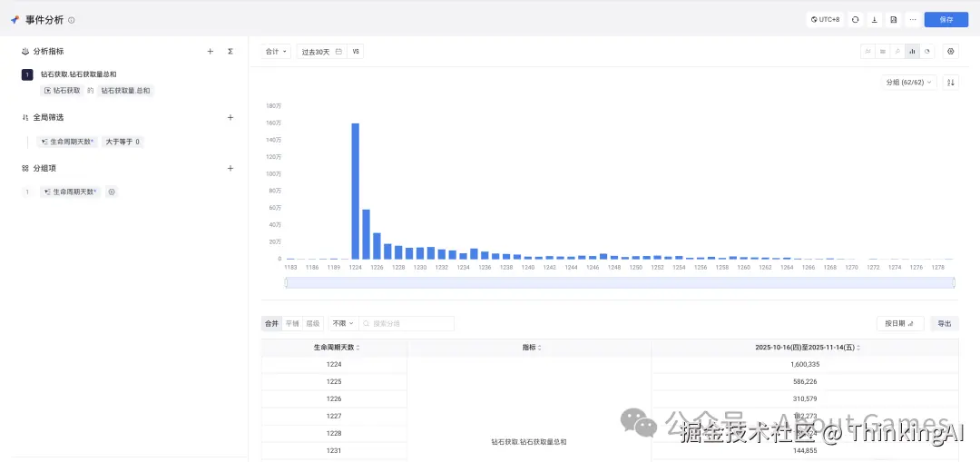This screenshot has width=980, height=462.
Task: Click table cell 1231
Action: [334, 450]
